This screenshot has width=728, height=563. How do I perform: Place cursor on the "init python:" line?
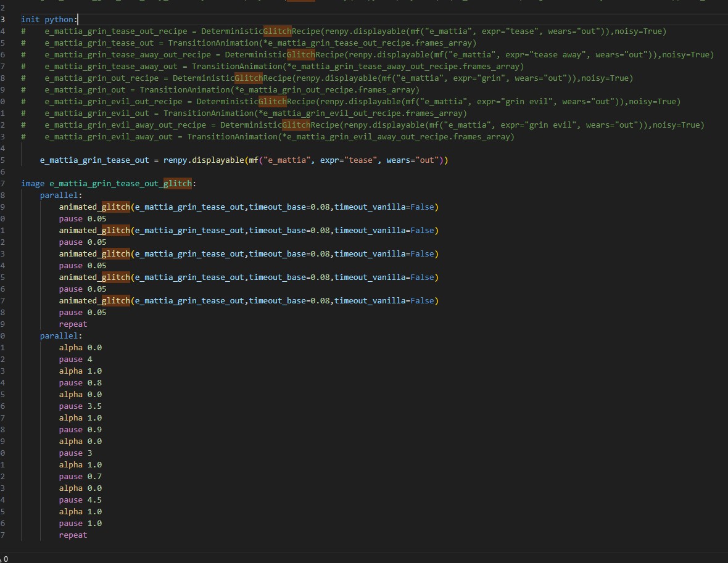49,20
